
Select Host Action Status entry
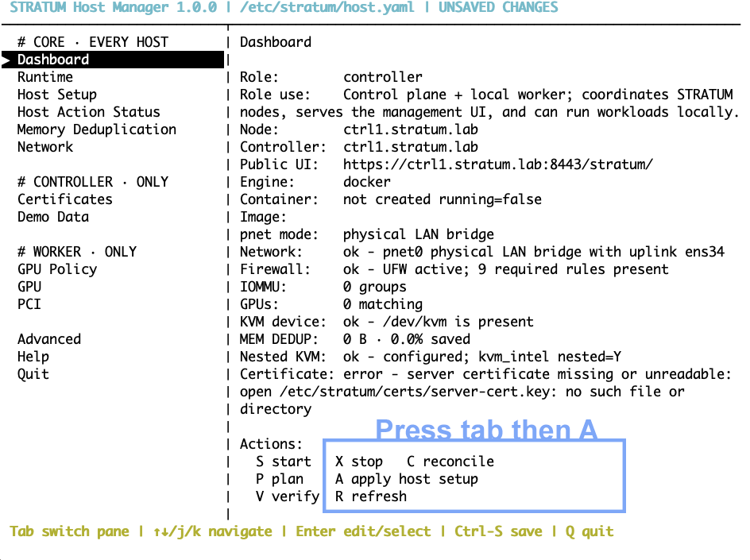(x=88, y=112)
